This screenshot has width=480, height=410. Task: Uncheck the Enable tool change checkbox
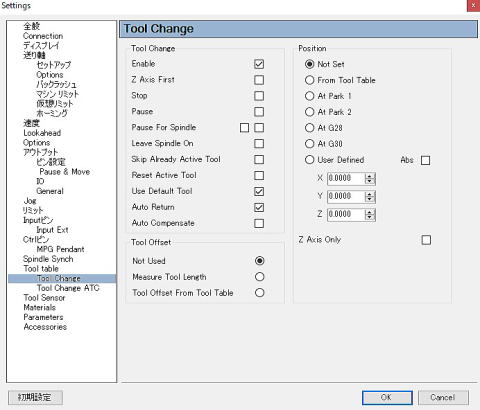coord(259,64)
